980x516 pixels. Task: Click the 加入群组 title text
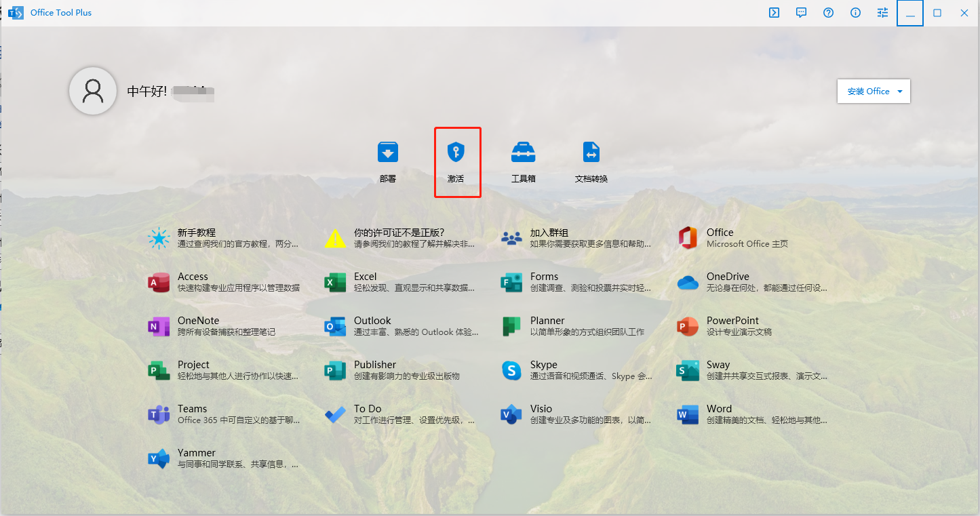[x=549, y=233]
